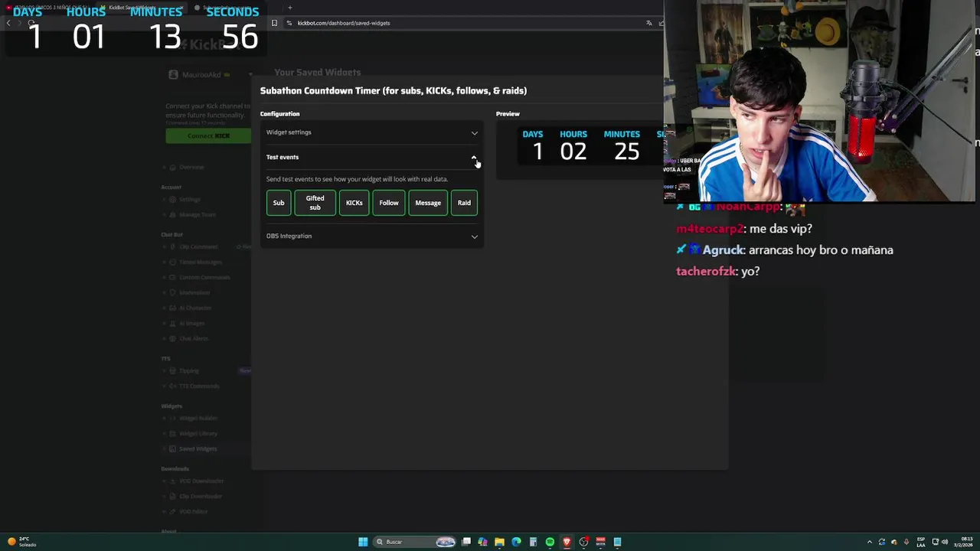Open a new browser tab
The image size is (980, 551).
coord(290,8)
